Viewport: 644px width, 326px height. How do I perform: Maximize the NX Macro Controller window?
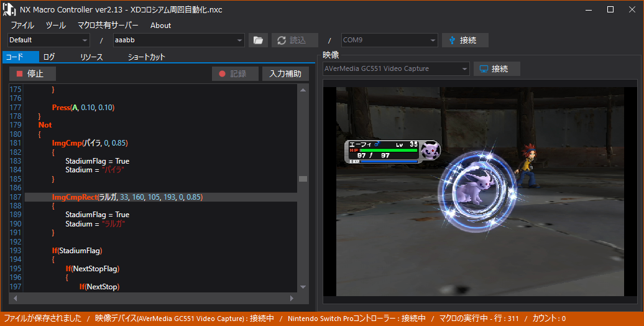point(610,9)
